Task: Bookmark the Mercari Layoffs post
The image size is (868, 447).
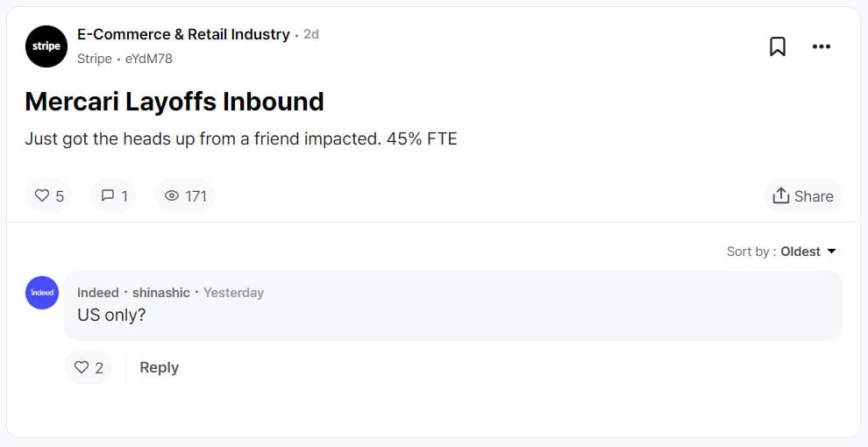Action: pyautogui.click(x=777, y=46)
